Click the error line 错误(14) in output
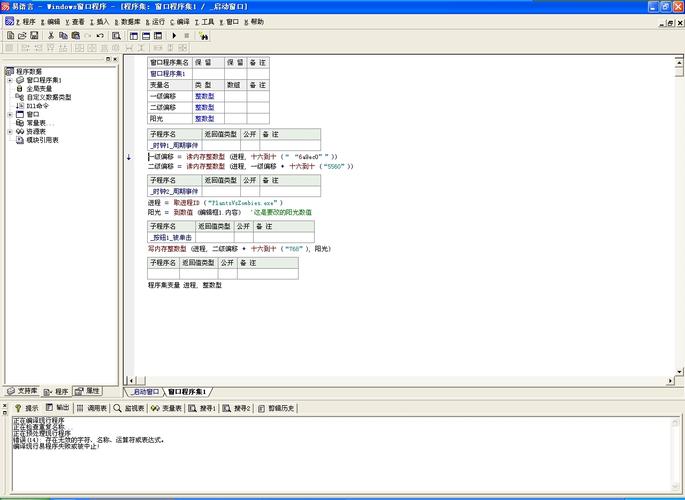Image resolution: width=685 pixels, height=500 pixels. point(89,440)
